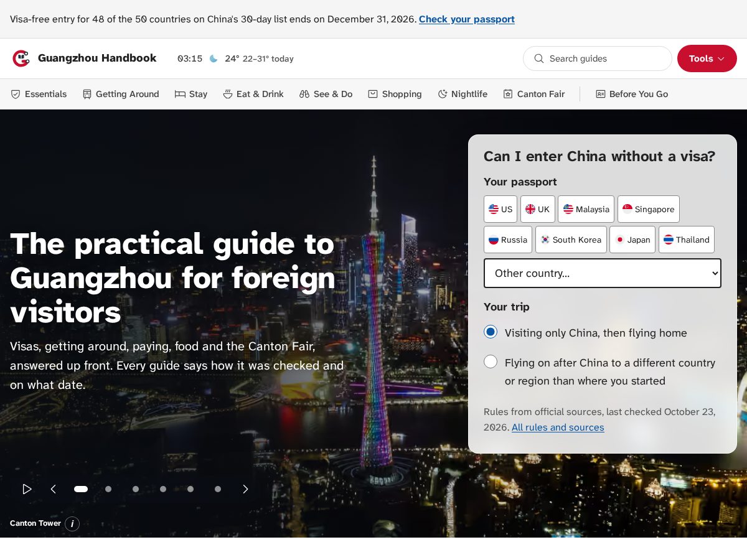The image size is (747, 560).
Task: Click the 'Canton Tower' caption text
Action: [x=35, y=523]
